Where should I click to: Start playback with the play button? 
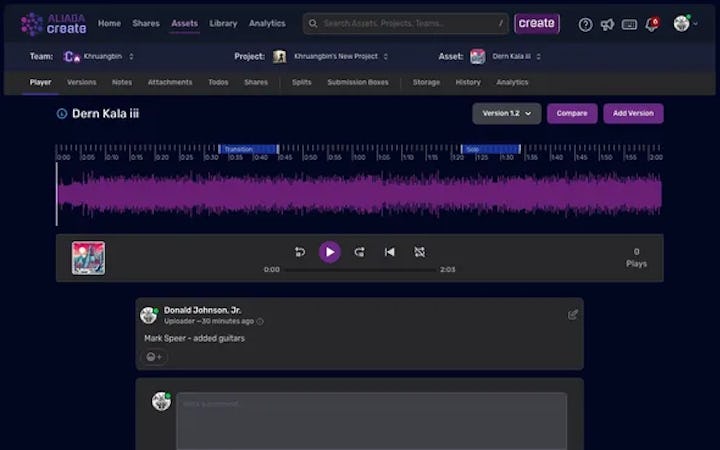point(330,252)
